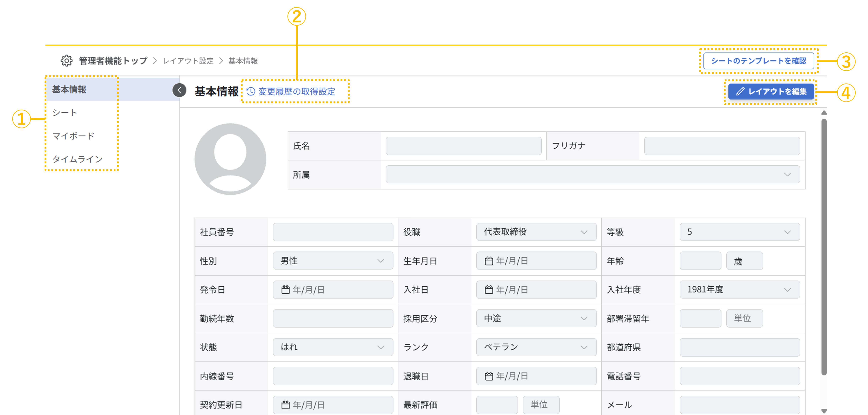868x415 pixels.
Task: Click the 最新評価 value field
Action: click(497, 405)
